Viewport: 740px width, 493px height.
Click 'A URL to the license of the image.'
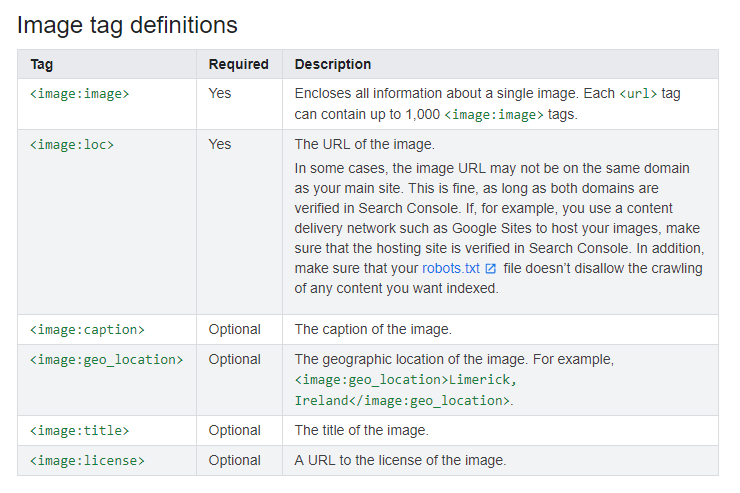[x=400, y=460]
